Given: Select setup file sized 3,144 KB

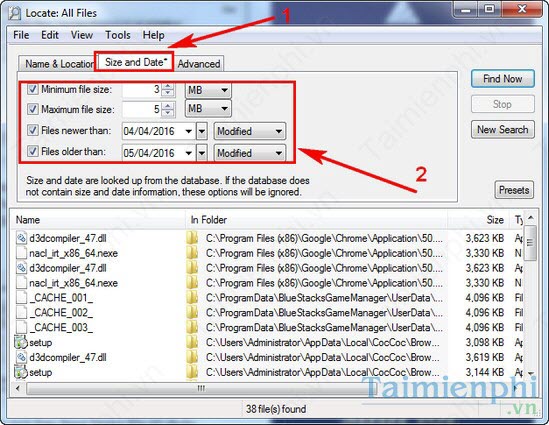Looking at the screenshot, I should click(x=41, y=372).
